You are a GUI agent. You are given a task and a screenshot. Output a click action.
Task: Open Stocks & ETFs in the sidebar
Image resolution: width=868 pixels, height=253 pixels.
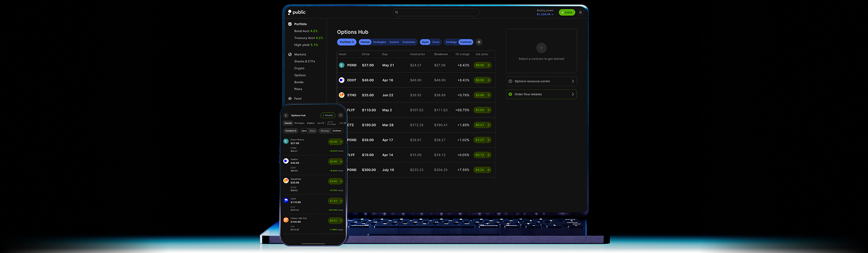click(x=304, y=61)
